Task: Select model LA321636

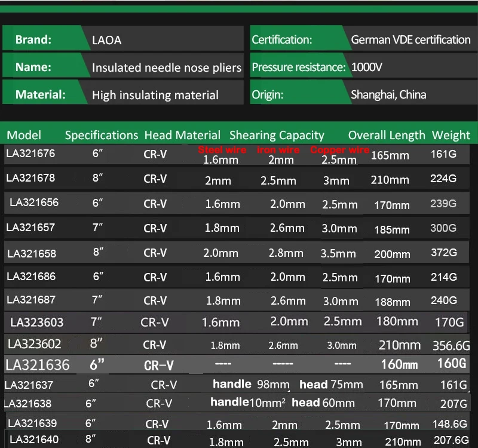Action: [38, 365]
